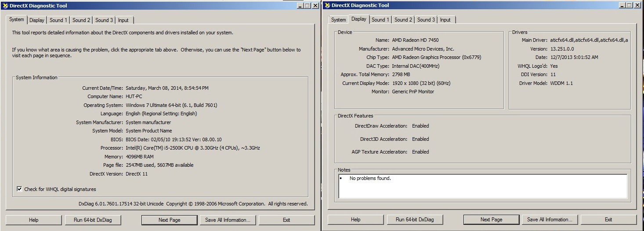Click current date Saturday, March 08, 2014 text
Screen dimensions: 644x231
pos(167,88)
